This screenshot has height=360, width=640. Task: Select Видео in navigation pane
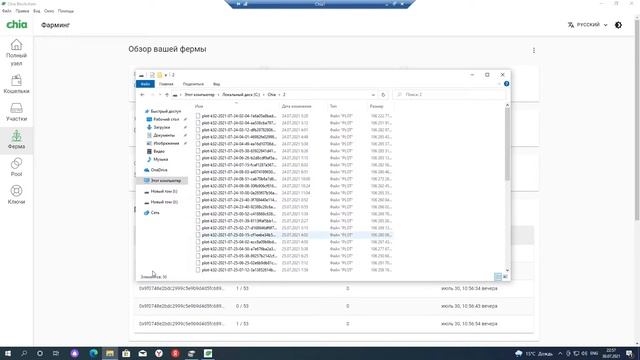pyautogui.click(x=158, y=151)
